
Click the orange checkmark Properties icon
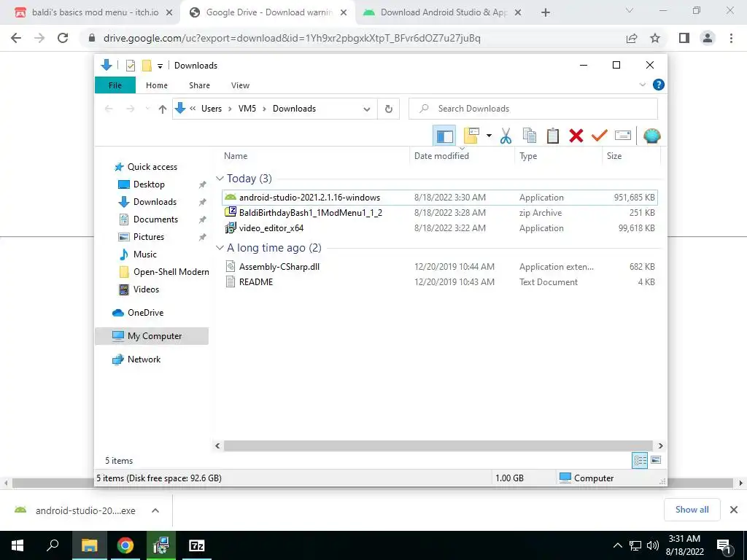tap(600, 136)
